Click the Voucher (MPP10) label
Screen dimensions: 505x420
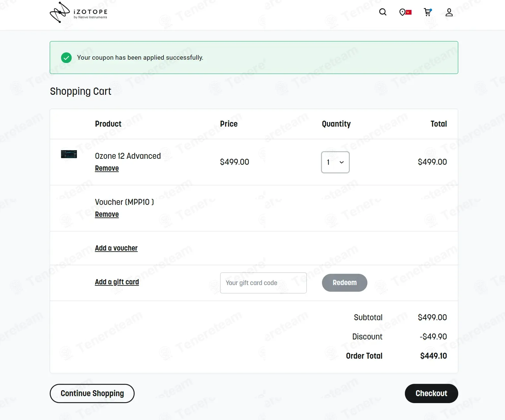(124, 202)
